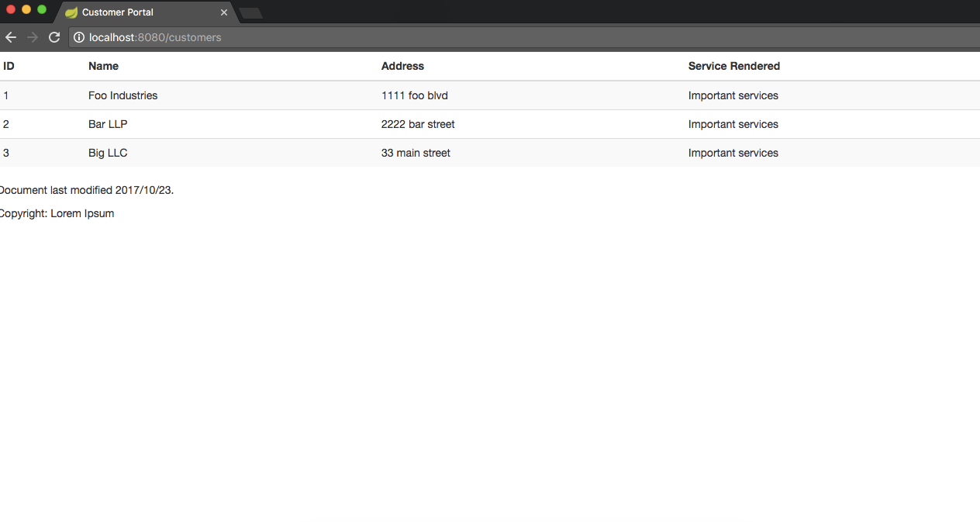Select the Foo Industries name cell
Screen dimensions: 980x522
[x=122, y=95]
